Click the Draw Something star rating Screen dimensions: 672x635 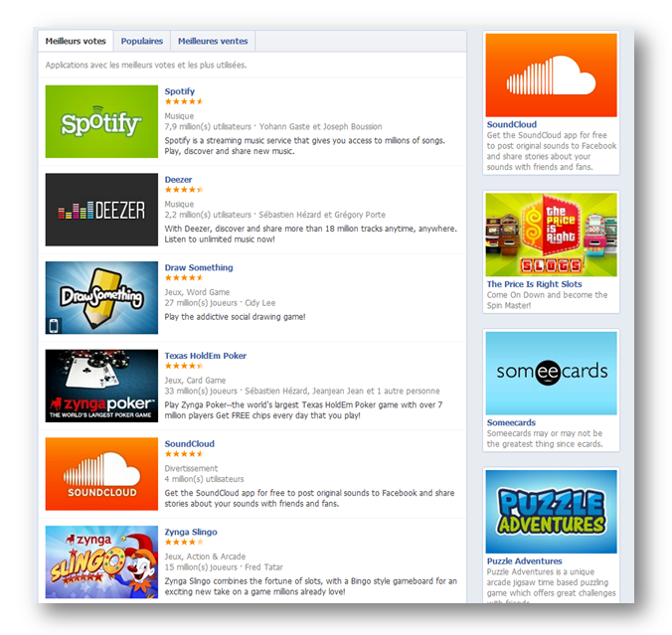click(184, 277)
